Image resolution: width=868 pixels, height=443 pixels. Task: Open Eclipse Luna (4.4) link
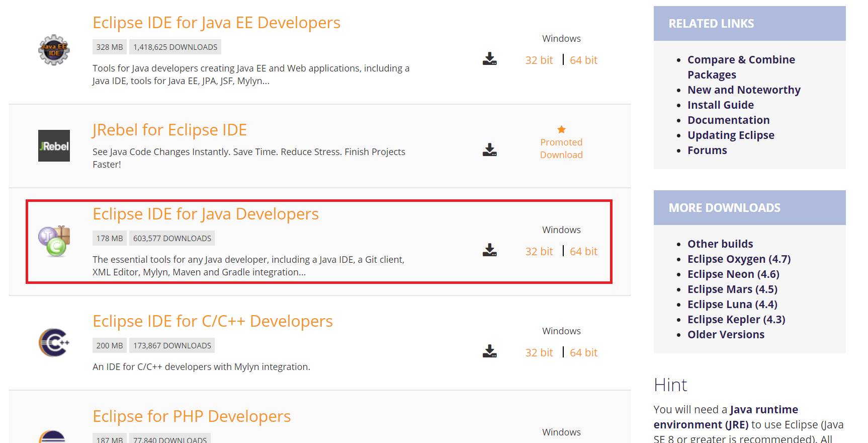[732, 304]
